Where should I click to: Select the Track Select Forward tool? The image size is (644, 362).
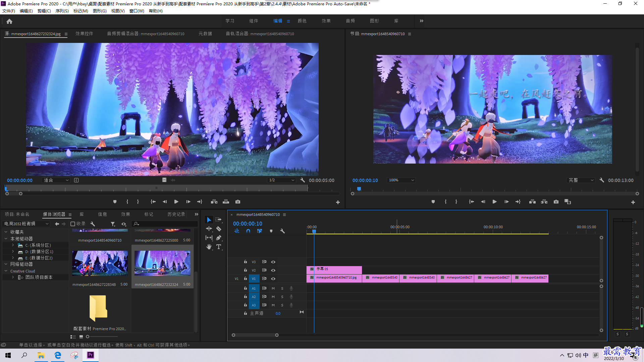pos(219,220)
